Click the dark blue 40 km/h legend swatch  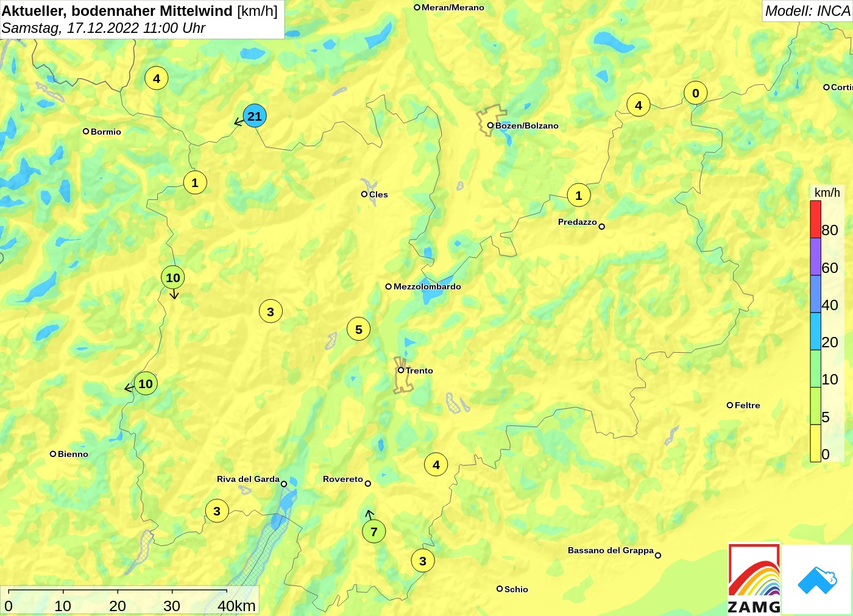[815, 294]
